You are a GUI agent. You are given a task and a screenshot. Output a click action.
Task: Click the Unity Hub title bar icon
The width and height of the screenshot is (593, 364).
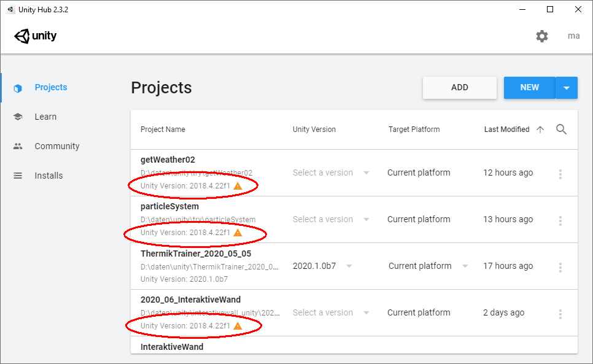pos(10,9)
